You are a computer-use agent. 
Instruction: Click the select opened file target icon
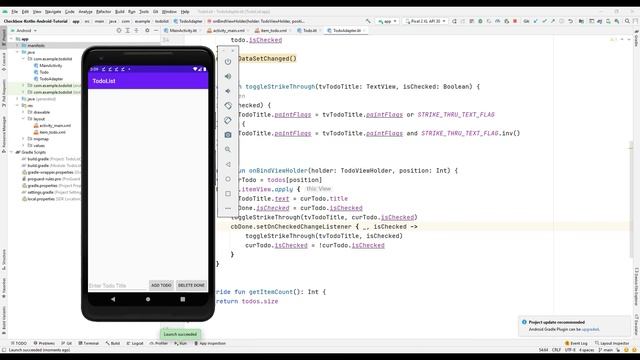[x=119, y=30]
